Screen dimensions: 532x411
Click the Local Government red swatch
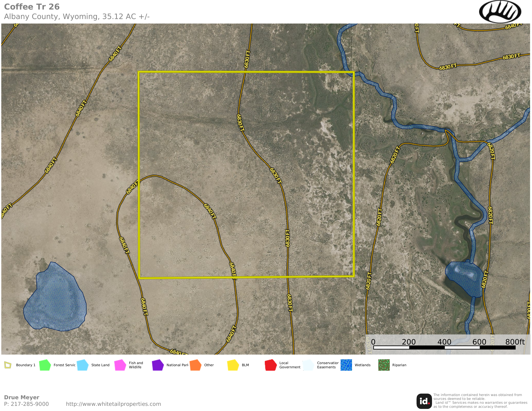pyautogui.click(x=271, y=365)
